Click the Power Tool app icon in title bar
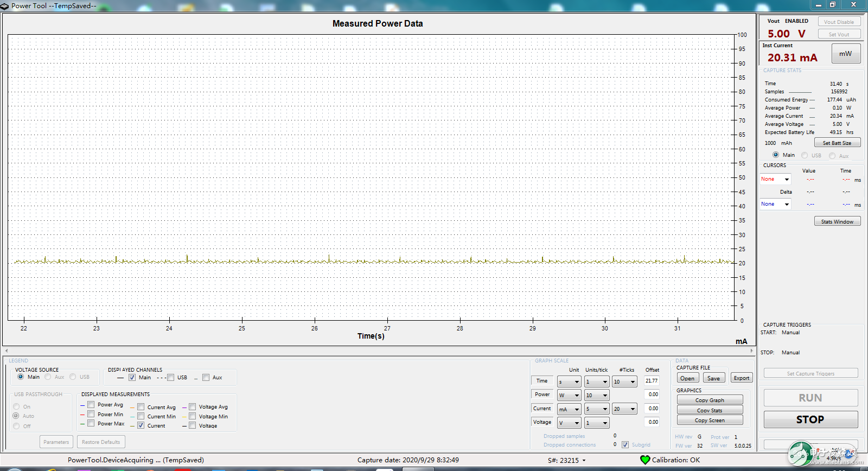Viewport: 868px width, 471px height. pos(5,6)
